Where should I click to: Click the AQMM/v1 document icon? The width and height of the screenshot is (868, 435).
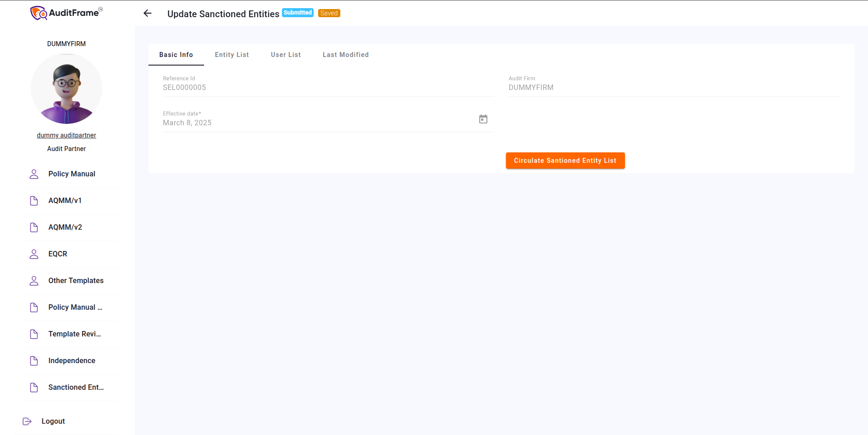click(x=34, y=201)
